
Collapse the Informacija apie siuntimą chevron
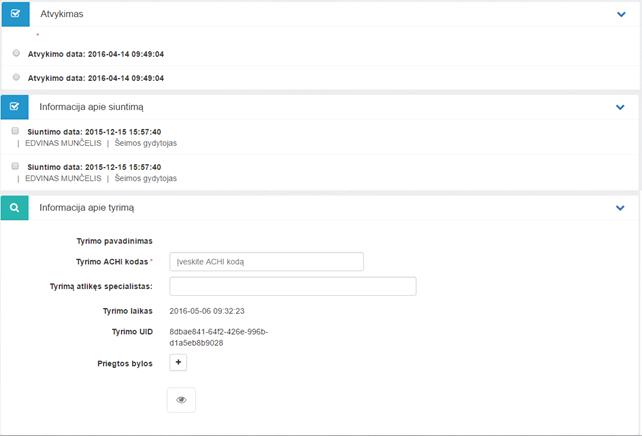pos(620,106)
